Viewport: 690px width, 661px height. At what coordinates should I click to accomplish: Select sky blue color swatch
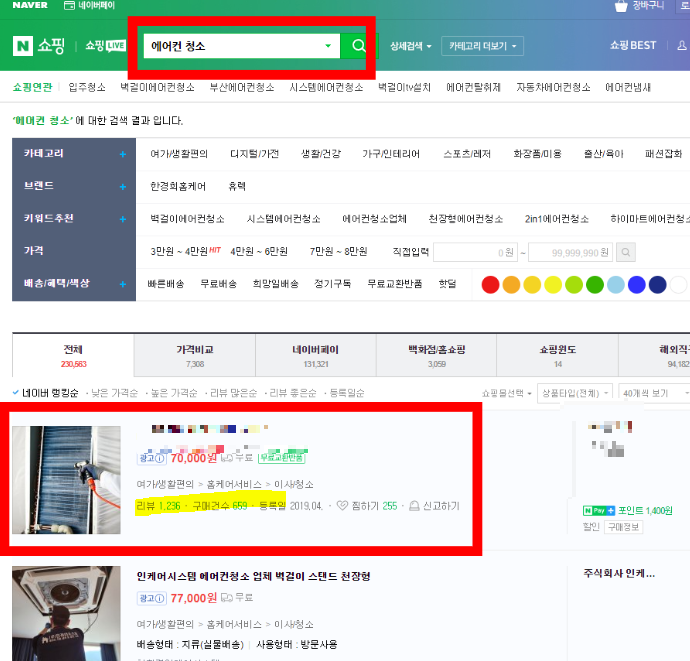616,285
